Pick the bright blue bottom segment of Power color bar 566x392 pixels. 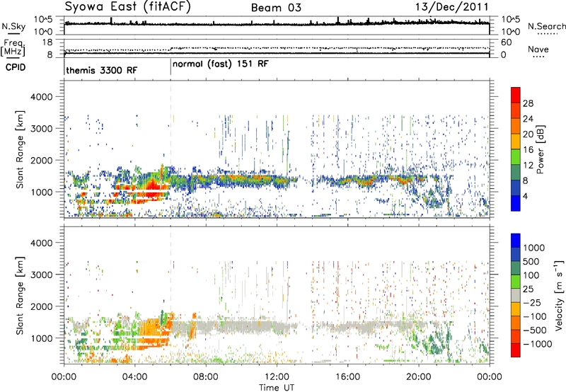pyautogui.click(x=516, y=203)
